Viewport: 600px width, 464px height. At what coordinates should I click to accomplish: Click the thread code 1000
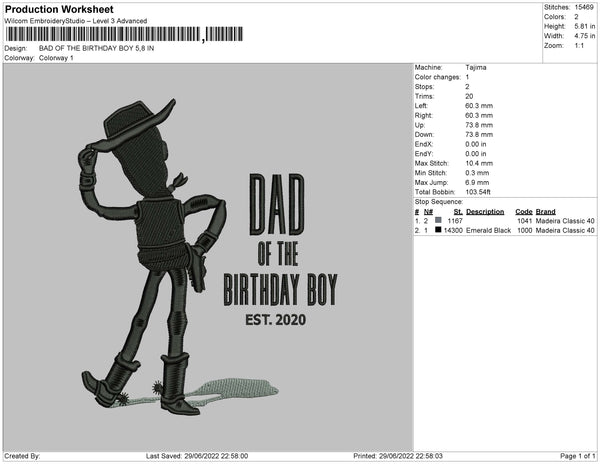(x=525, y=230)
